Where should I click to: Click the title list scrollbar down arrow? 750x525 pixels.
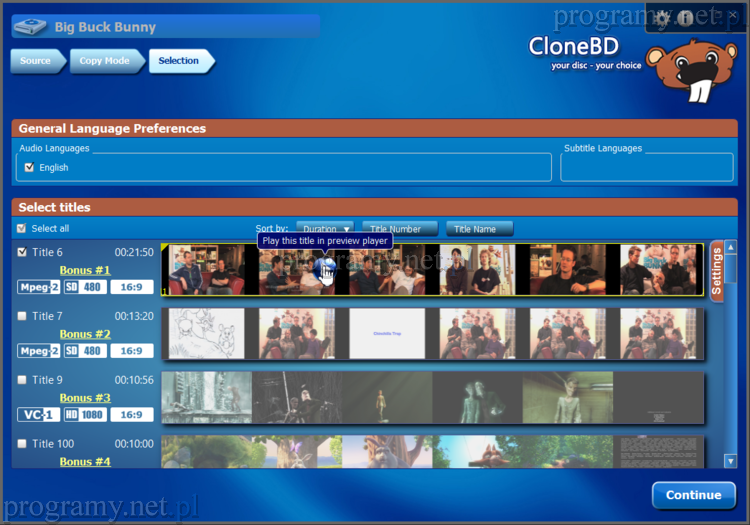tap(730, 461)
